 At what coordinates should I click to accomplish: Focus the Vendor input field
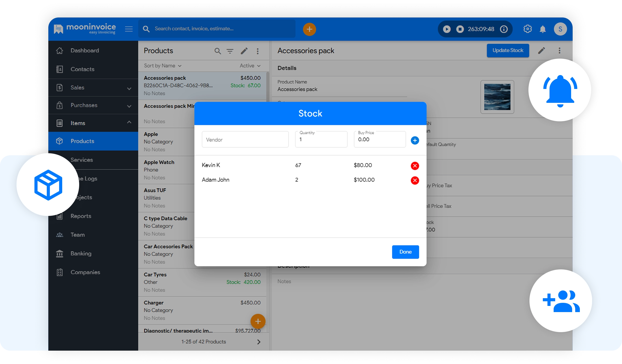[245, 140]
